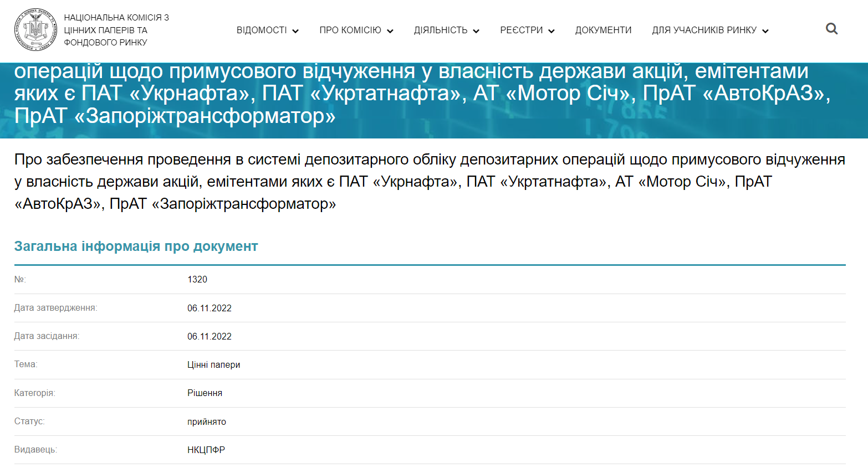Click the НАЦІОНАЛЬНА КОМІСІЯ site name link
The width and height of the screenshot is (868, 473).
pos(116,30)
